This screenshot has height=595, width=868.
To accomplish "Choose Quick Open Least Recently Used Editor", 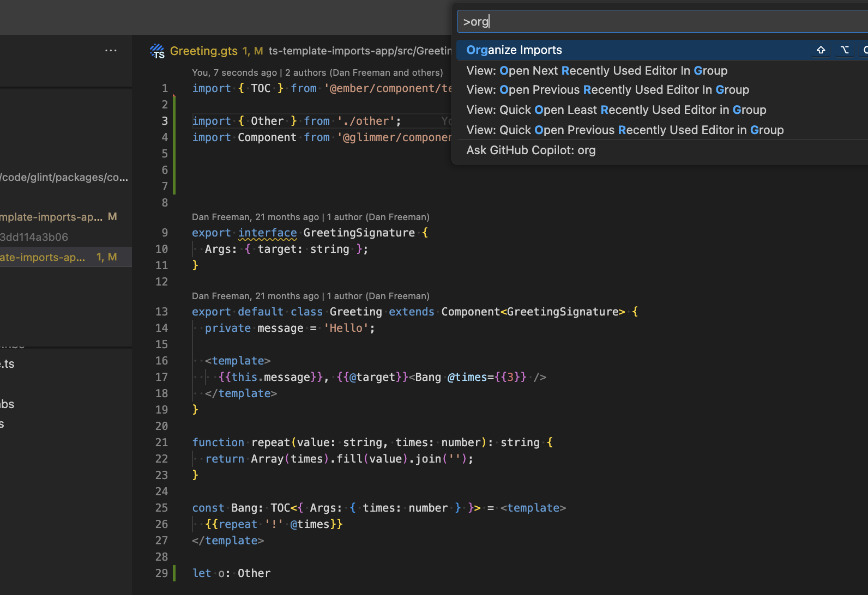I will pyautogui.click(x=616, y=110).
